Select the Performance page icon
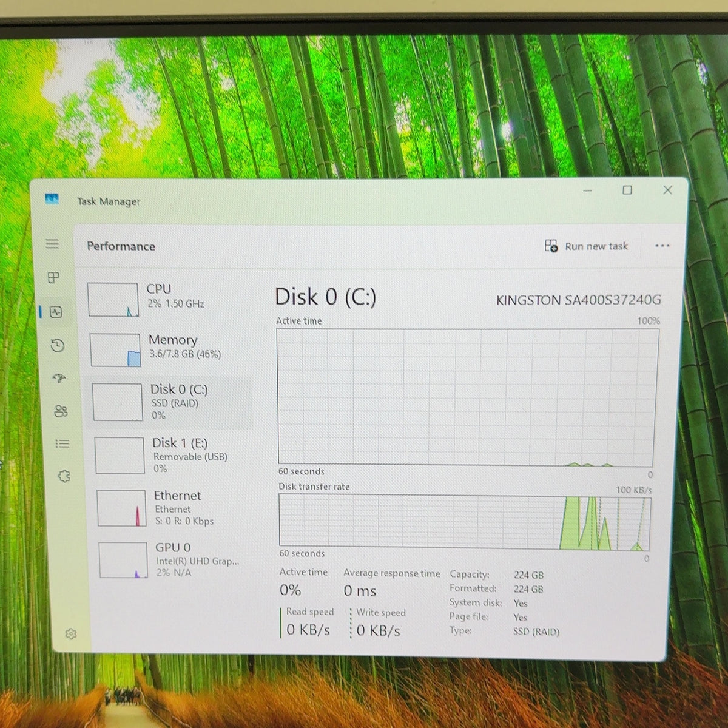 point(56,312)
